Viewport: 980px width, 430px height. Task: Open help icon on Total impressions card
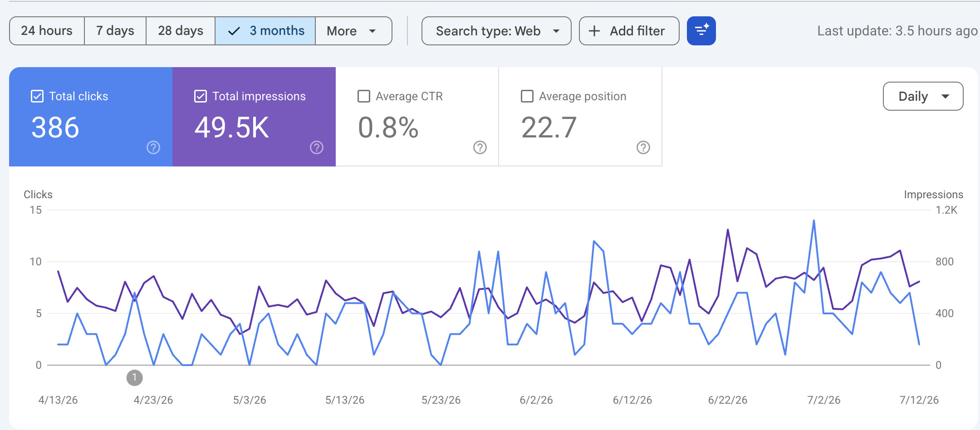(317, 147)
